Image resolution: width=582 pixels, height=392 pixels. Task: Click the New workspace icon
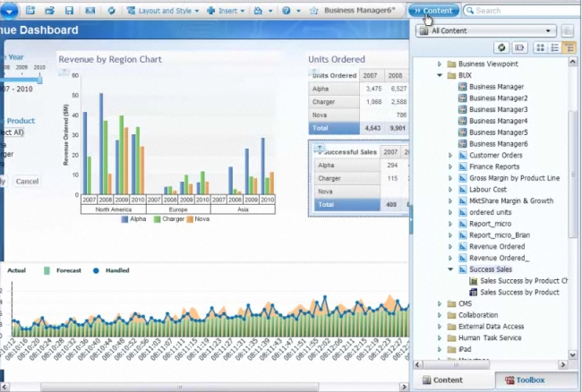coord(30,11)
